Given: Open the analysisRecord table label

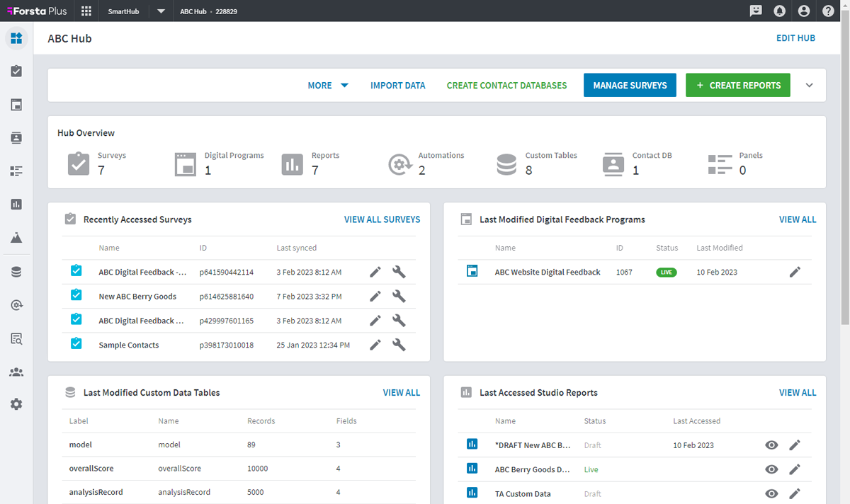Looking at the screenshot, I should point(96,492).
